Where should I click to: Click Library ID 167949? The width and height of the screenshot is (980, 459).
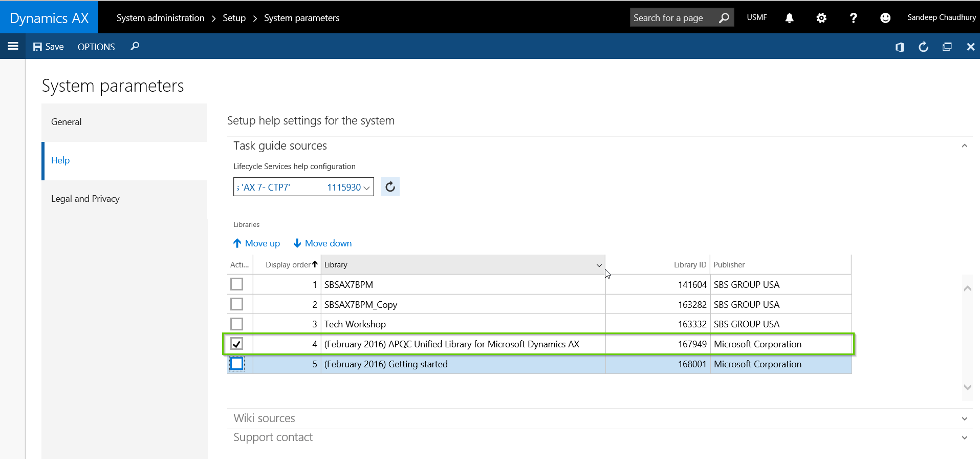pos(692,344)
